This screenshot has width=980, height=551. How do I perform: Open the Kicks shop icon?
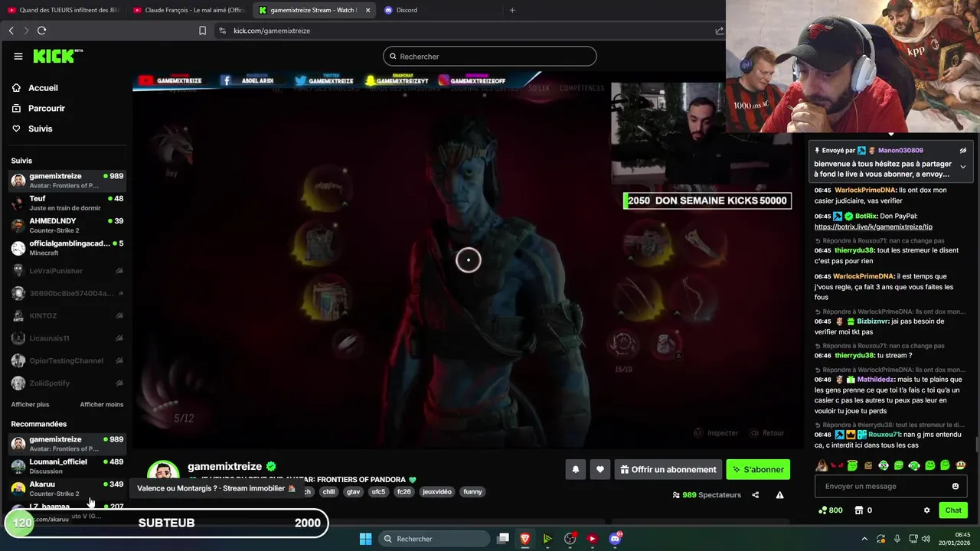click(x=858, y=510)
